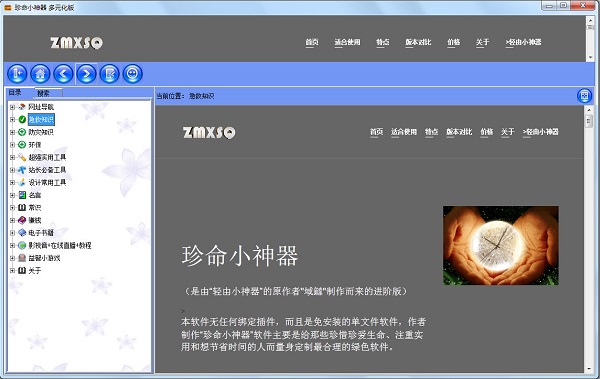
Task: Follow the >轻由小神器 link in the content page
Action: (541, 132)
